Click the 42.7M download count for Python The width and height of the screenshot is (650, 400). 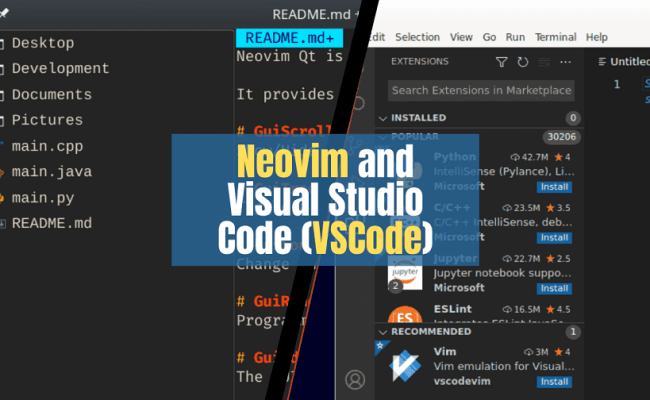530,157
